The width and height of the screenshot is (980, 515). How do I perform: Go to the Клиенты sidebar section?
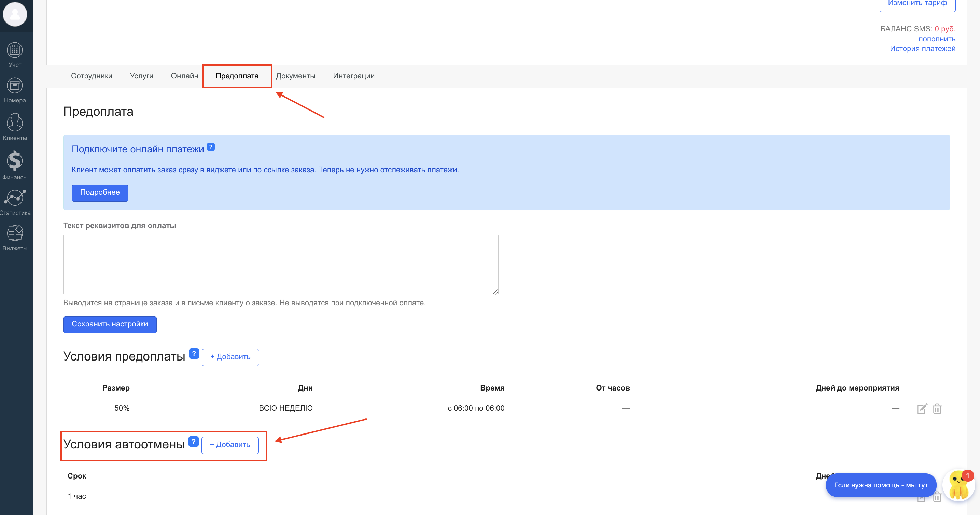coord(15,123)
